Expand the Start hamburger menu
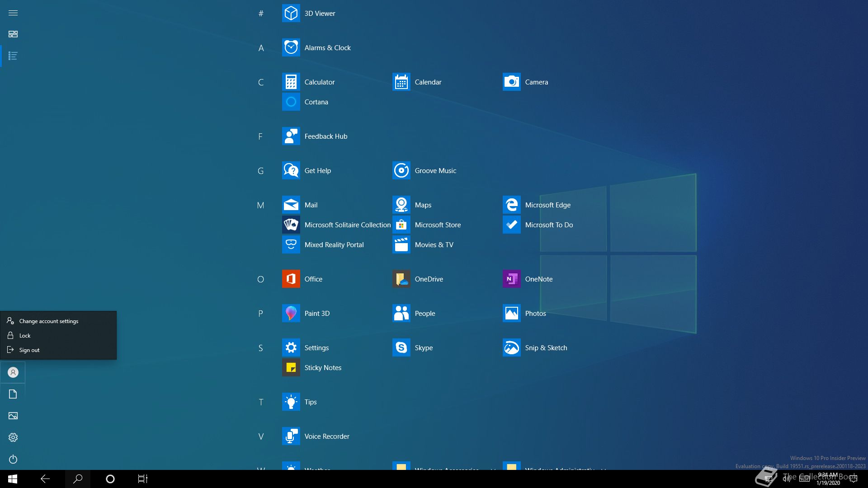The image size is (868, 488). point(13,13)
